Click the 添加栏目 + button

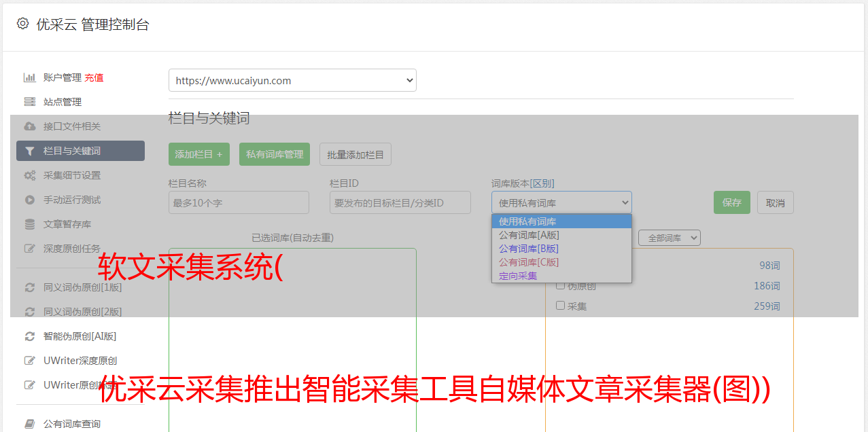pyautogui.click(x=199, y=154)
